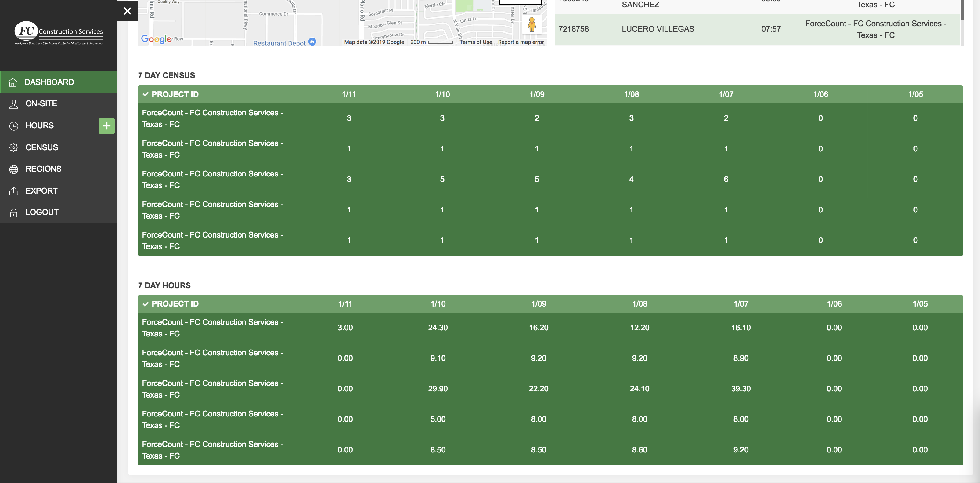Click the Report a map error link
Image resolution: width=980 pixels, height=483 pixels.
point(521,42)
